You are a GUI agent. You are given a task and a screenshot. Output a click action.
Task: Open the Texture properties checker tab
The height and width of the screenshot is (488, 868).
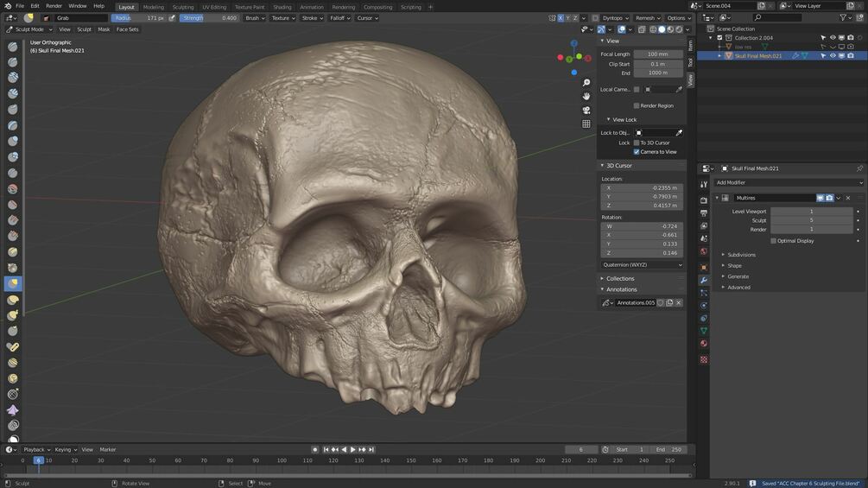click(704, 359)
